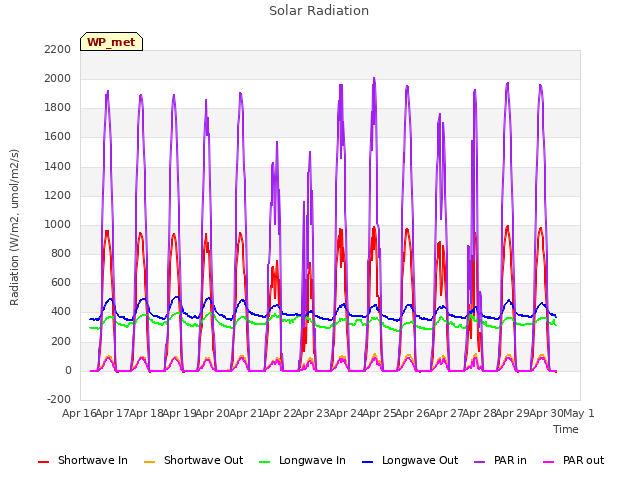Click the Radiation y-axis title
The height and width of the screenshot is (480, 640).
click(14, 227)
